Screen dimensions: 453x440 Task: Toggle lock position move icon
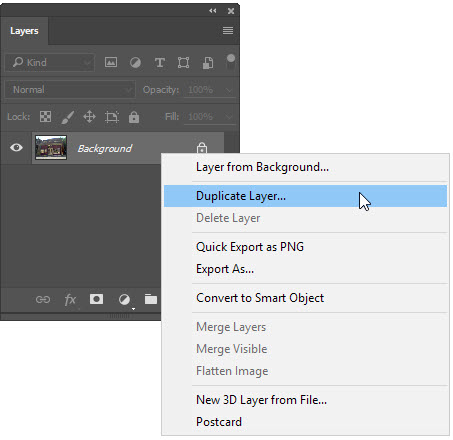[x=89, y=117]
